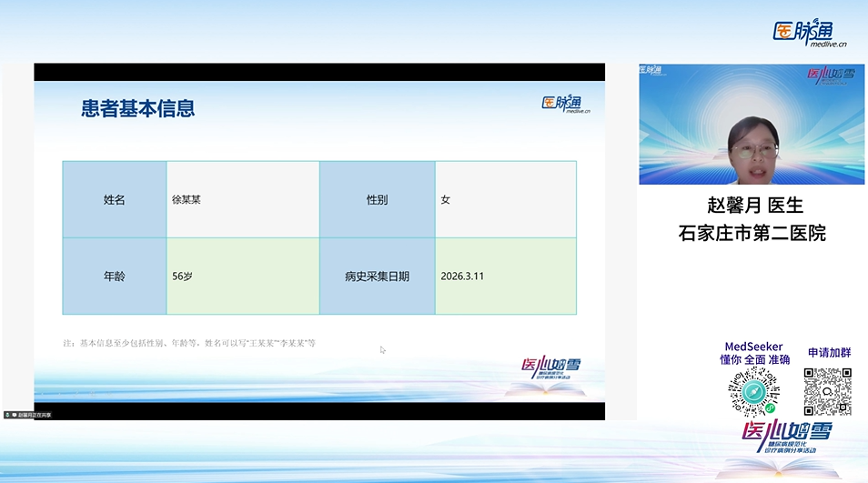Viewport: 868px width, 483px height.
Task: Click the 医心如雪 logo on the slide
Action: pos(550,368)
